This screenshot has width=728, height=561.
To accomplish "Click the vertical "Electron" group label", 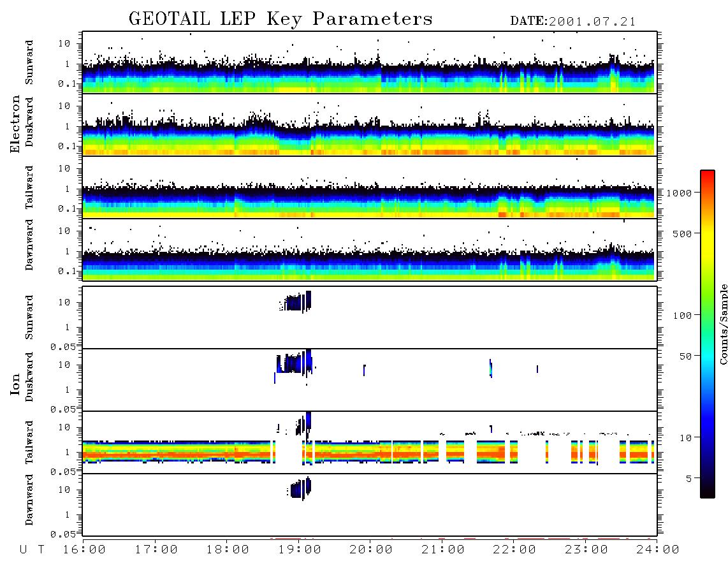I will point(15,124).
